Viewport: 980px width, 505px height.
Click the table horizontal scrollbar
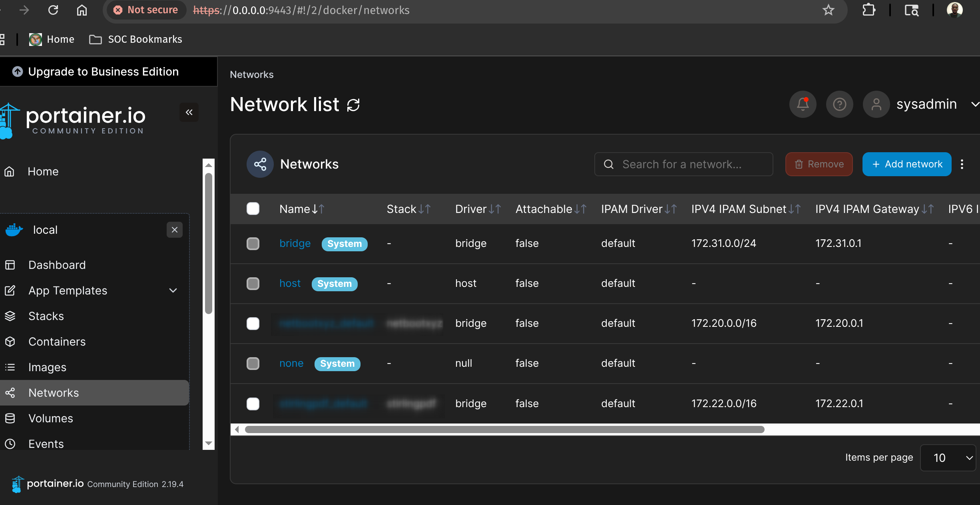click(x=504, y=429)
